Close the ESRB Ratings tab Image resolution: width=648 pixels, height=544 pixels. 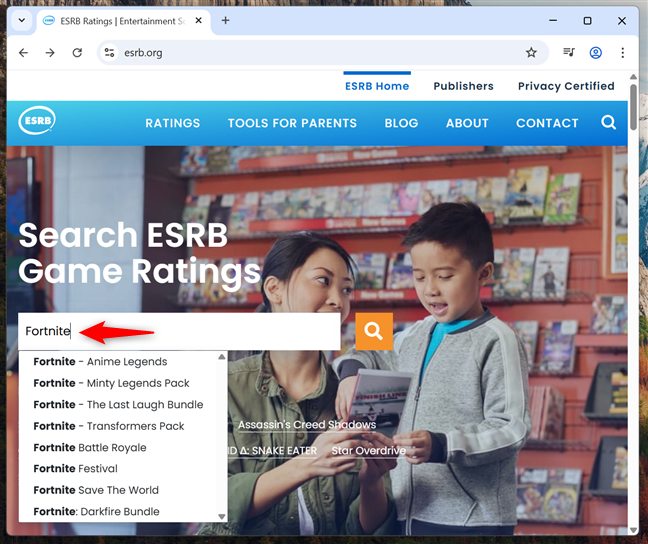[x=199, y=20]
